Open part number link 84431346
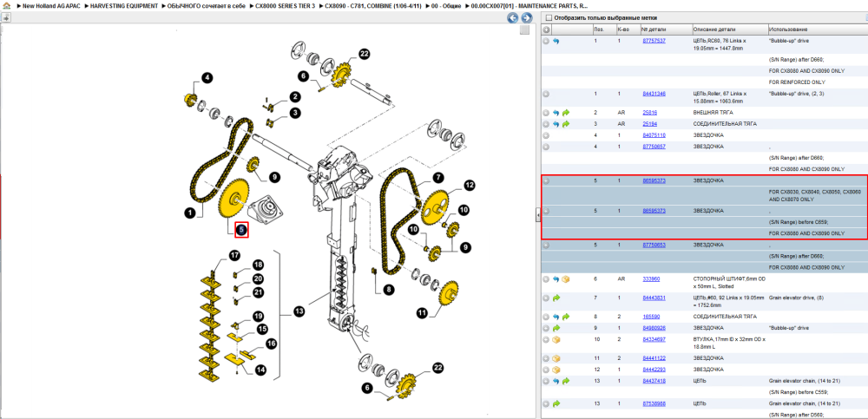Viewport: 868px width, 419px height. click(x=654, y=94)
